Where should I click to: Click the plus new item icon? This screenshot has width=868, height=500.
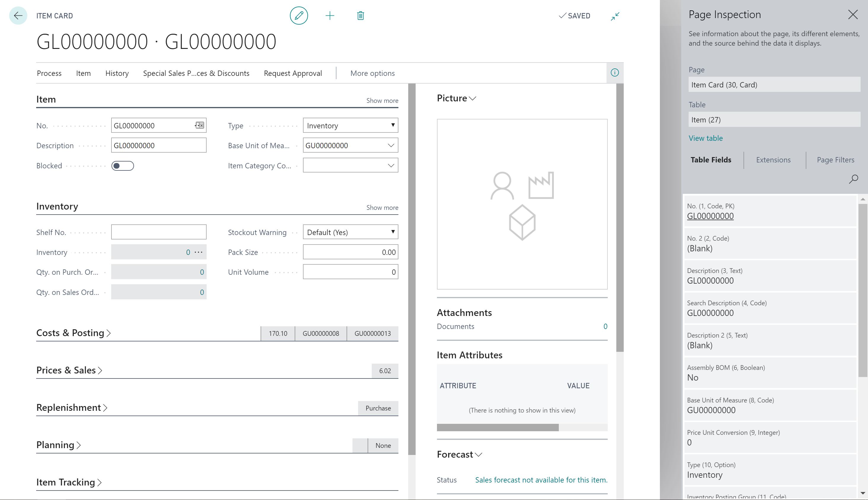click(329, 15)
